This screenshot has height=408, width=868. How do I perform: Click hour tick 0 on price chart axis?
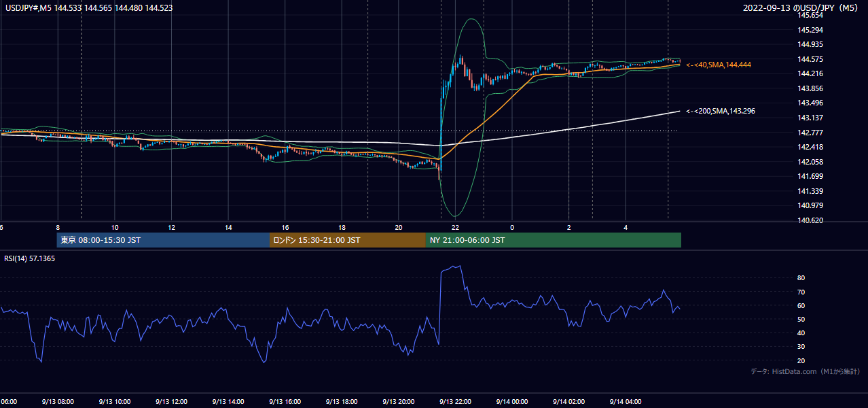512,227
